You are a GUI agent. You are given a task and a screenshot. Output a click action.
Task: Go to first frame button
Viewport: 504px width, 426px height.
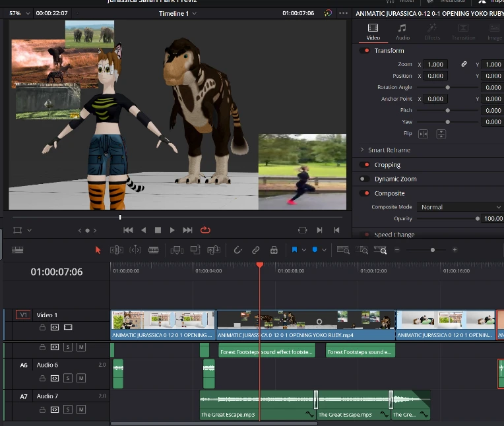pyautogui.click(x=128, y=230)
